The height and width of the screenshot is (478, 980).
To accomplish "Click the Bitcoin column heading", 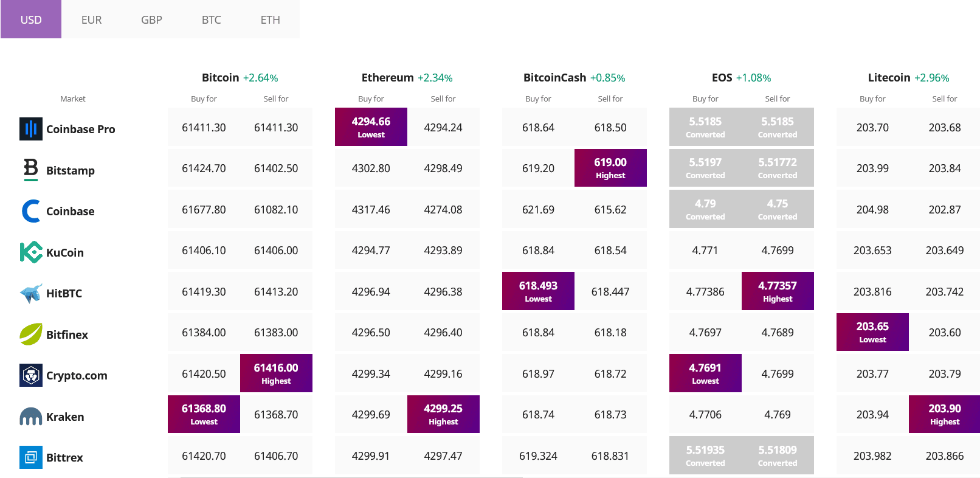I will tap(220, 77).
